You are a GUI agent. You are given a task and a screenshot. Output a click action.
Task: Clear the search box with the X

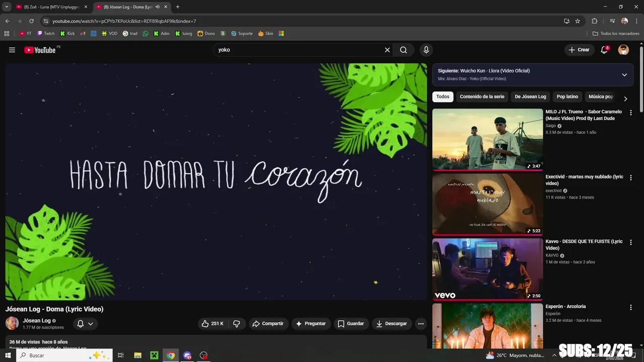click(387, 50)
